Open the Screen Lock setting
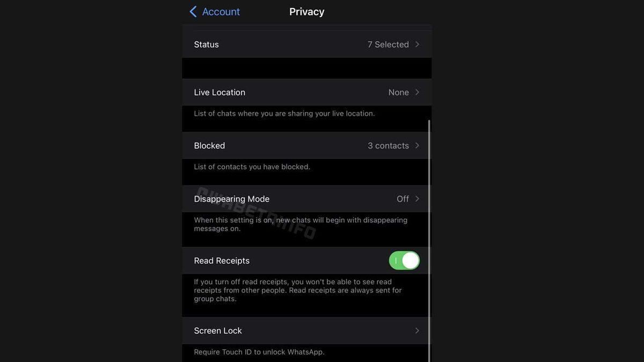The width and height of the screenshot is (644, 362). coord(218,331)
